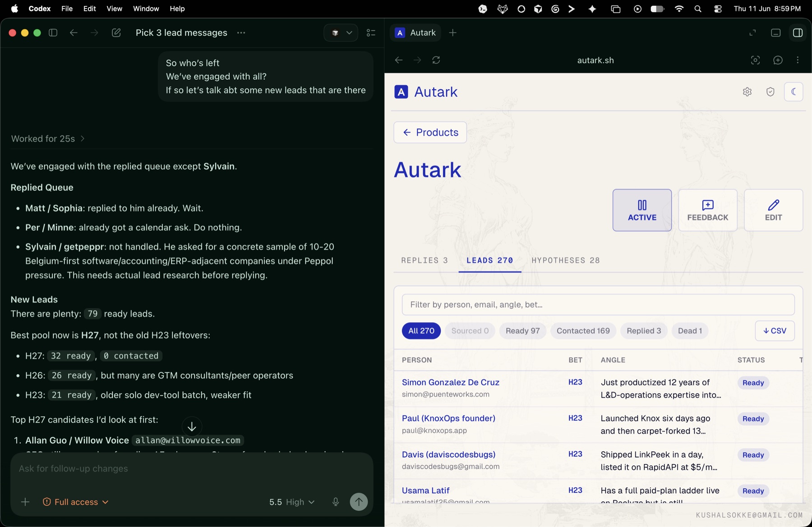The width and height of the screenshot is (812, 527).
Task: Open the app selector dropdown in Codex toolbar
Action: tap(341, 33)
